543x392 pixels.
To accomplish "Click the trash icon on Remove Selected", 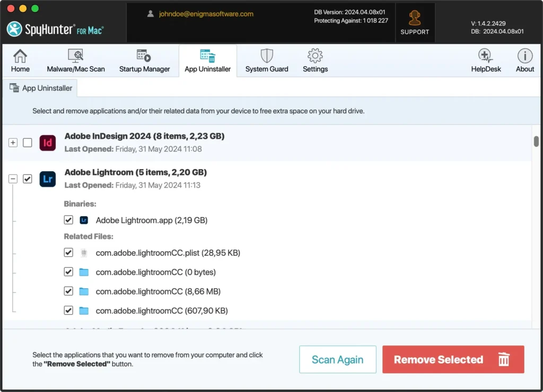I will pos(504,359).
